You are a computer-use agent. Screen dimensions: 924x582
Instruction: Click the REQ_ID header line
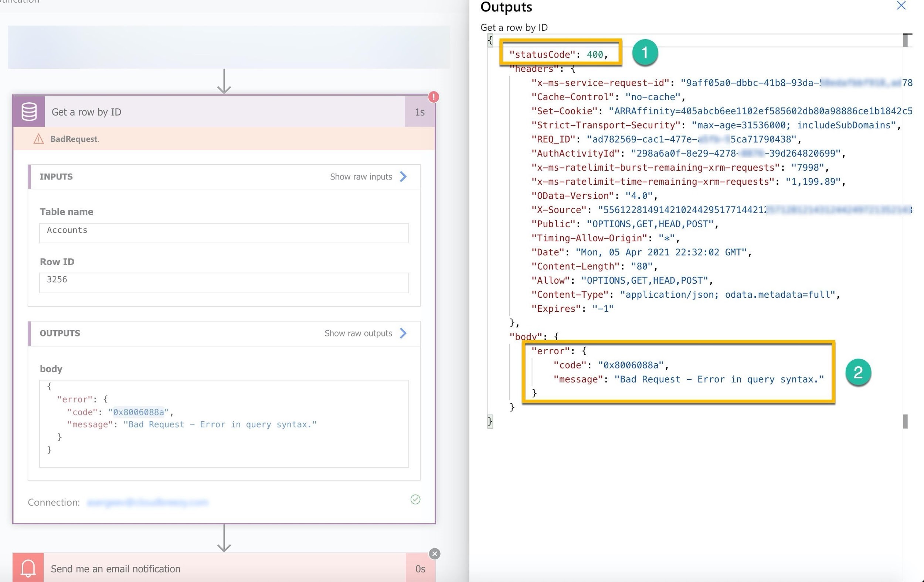[666, 139]
